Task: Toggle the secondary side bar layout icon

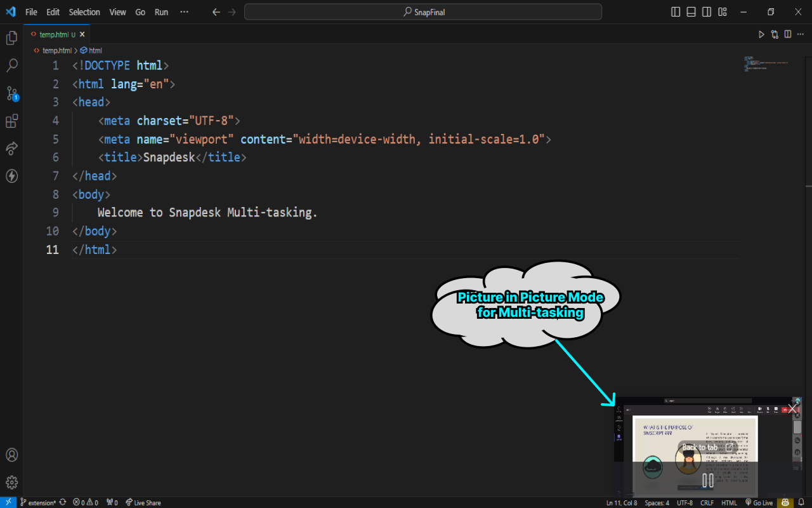Action: coord(707,11)
